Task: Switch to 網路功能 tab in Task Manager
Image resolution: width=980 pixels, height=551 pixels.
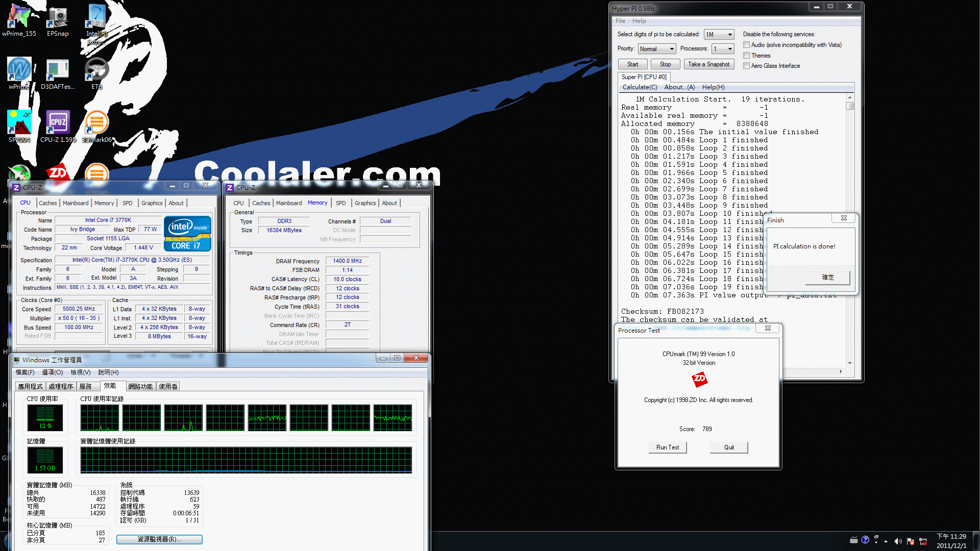Action: [x=140, y=387]
